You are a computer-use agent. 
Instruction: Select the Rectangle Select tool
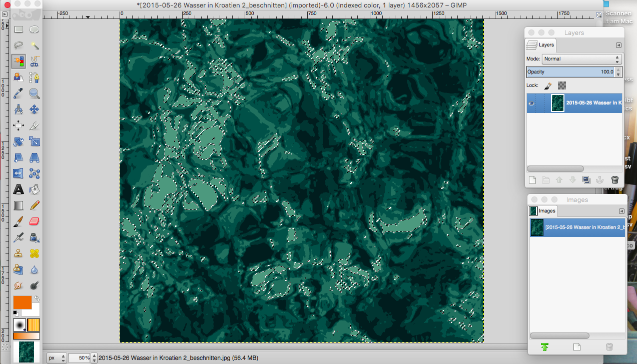click(19, 29)
